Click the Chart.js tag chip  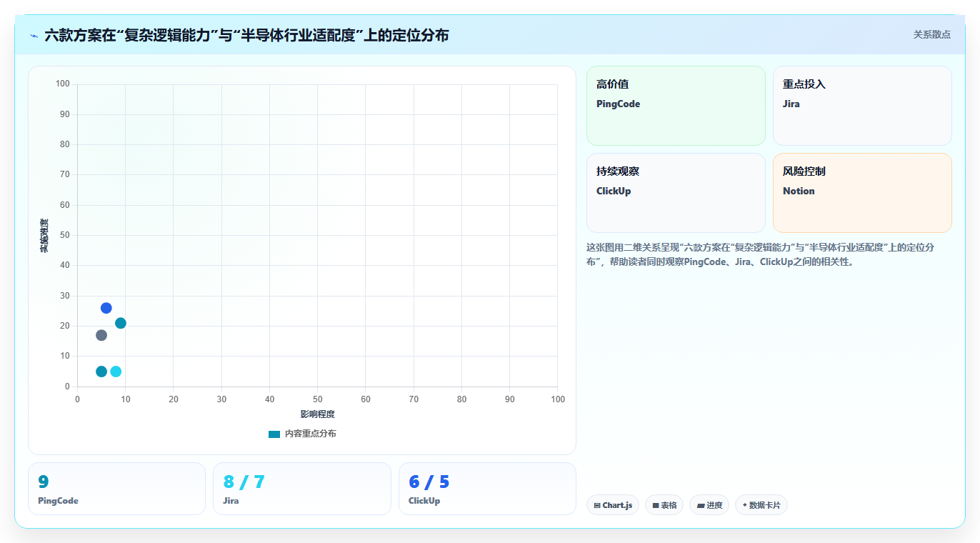tap(613, 505)
